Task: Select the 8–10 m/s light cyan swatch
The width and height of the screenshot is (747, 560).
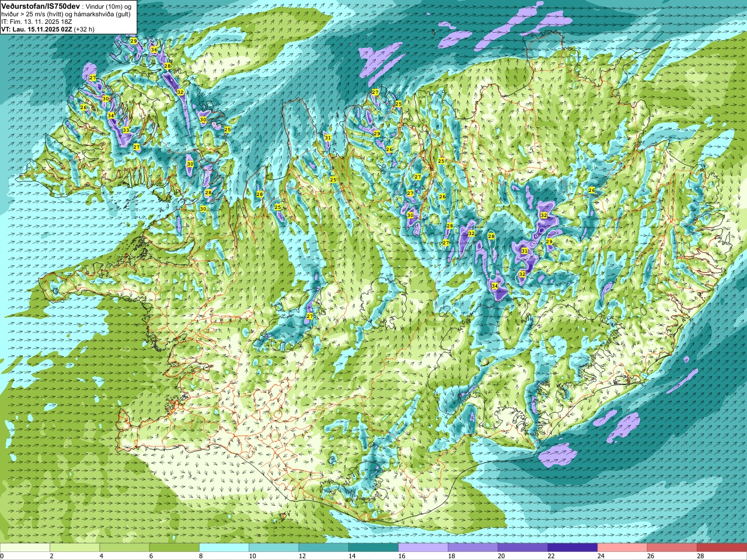Action: pyautogui.click(x=224, y=548)
